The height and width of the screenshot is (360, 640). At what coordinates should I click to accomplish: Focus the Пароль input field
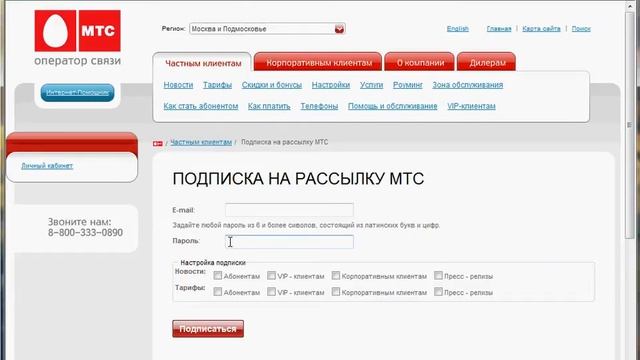pos(289,242)
